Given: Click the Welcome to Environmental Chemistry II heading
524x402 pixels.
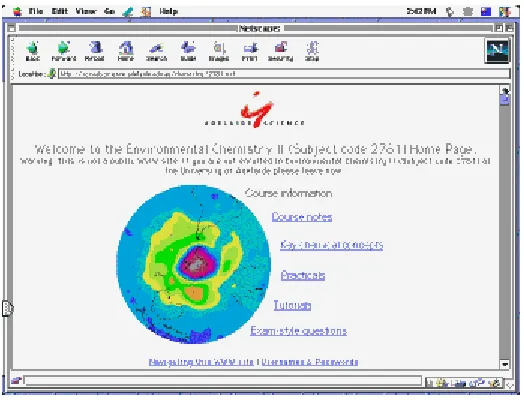Looking at the screenshot, I should click(255, 149).
